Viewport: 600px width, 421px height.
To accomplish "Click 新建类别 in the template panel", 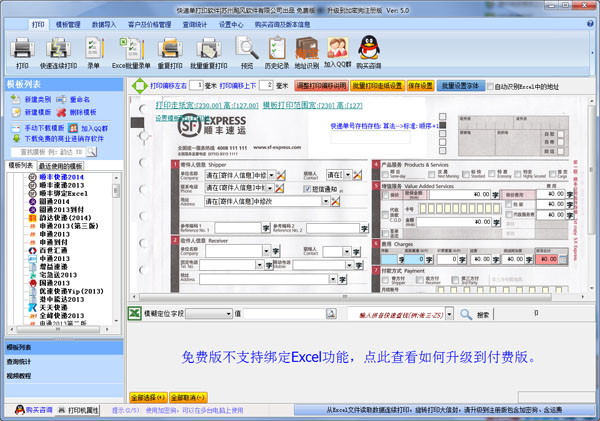I will coord(31,100).
